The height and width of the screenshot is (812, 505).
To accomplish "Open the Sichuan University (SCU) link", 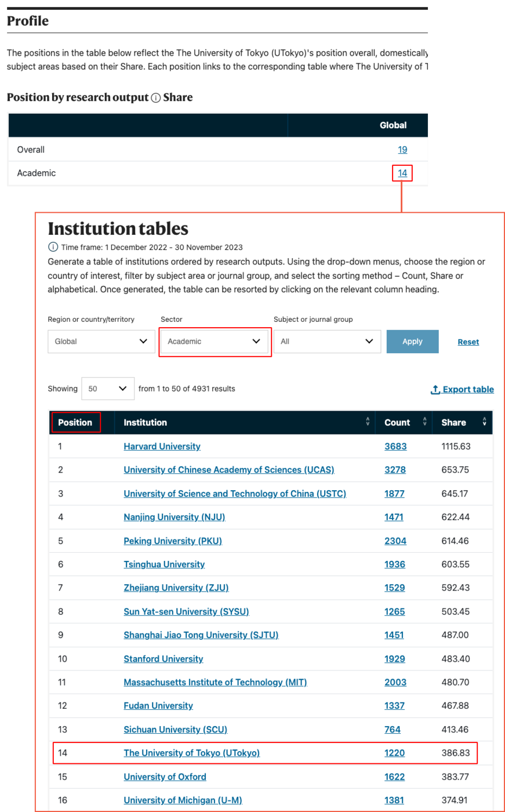I will (x=175, y=730).
